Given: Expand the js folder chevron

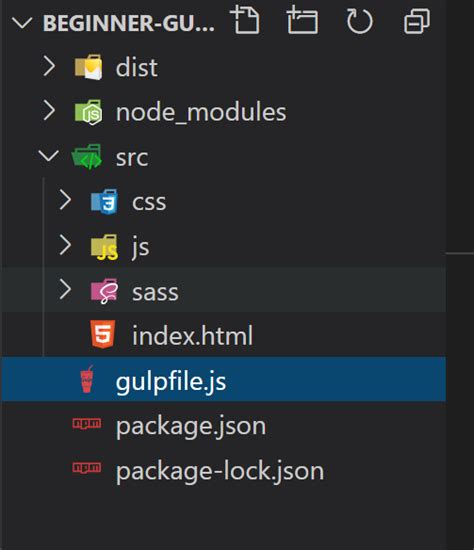Looking at the screenshot, I should pos(65,245).
